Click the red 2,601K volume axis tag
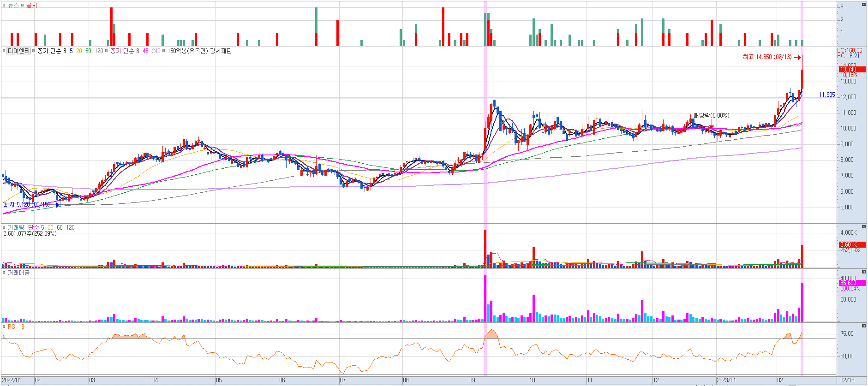 pyautogui.click(x=852, y=245)
